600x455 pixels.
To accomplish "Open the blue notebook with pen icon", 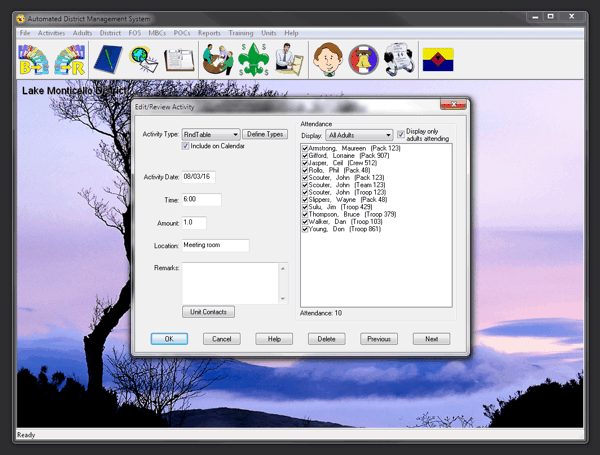I will click(x=108, y=60).
